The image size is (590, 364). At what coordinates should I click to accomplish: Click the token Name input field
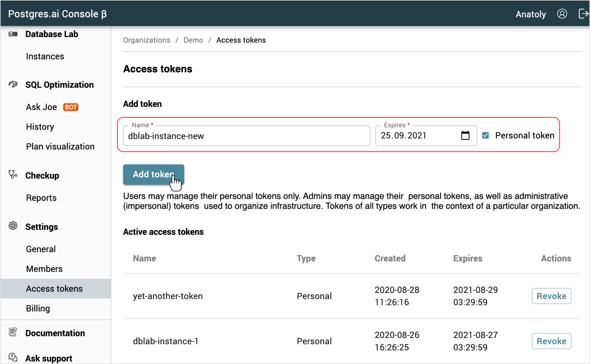pyautogui.click(x=247, y=136)
